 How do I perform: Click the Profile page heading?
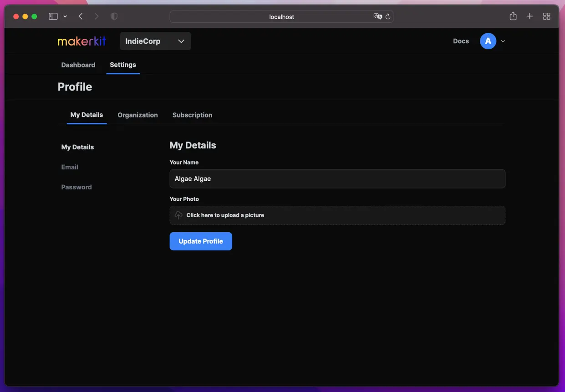pos(75,87)
